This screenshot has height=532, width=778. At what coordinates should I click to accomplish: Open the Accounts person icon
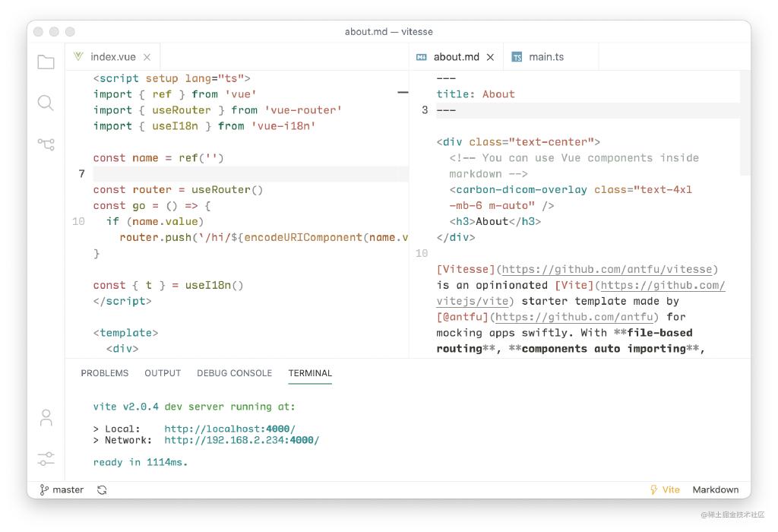pyautogui.click(x=46, y=417)
